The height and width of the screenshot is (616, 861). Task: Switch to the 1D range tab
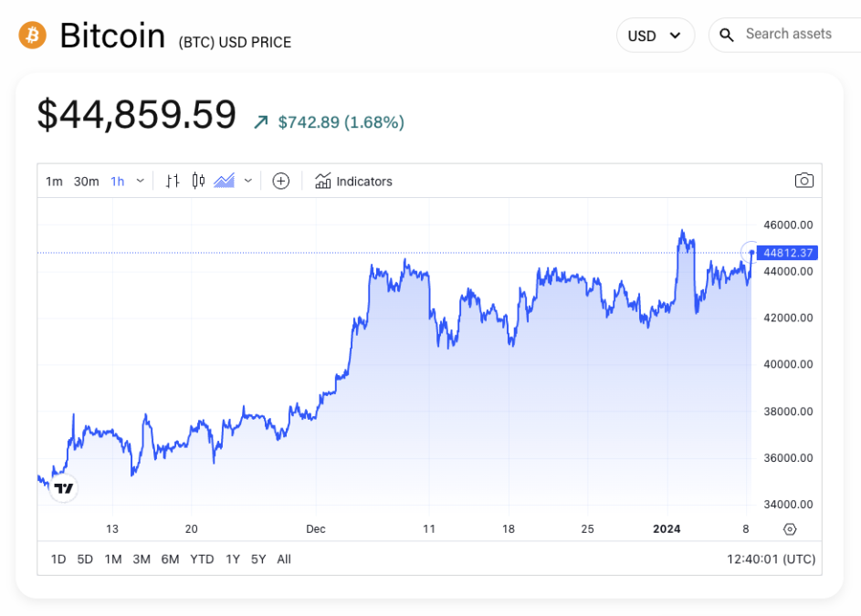[x=58, y=559]
